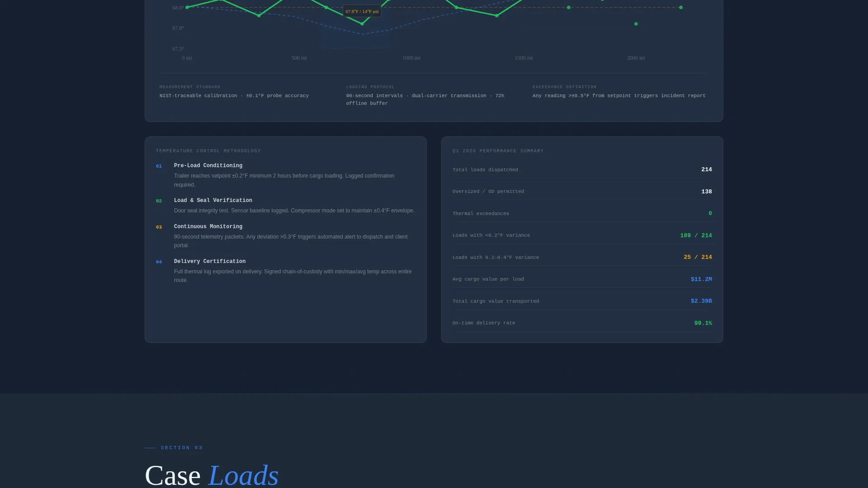Click step number 01 marker
The image size is (868, 488).
pos(159,166)
